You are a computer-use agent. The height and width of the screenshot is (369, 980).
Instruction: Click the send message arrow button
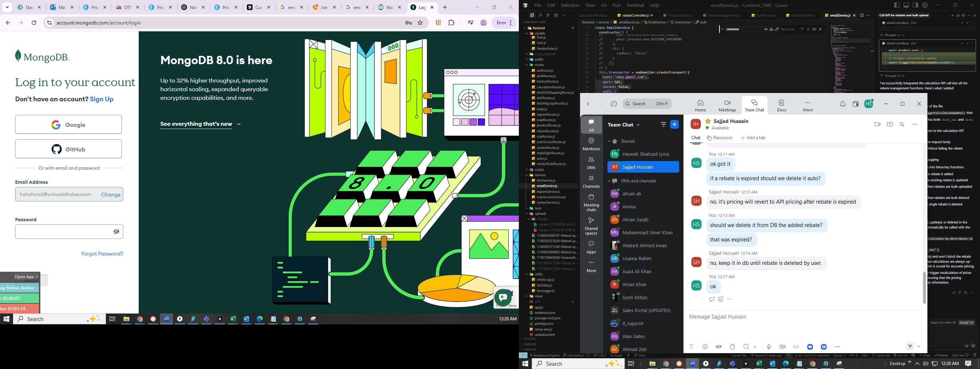pos(910,347)
